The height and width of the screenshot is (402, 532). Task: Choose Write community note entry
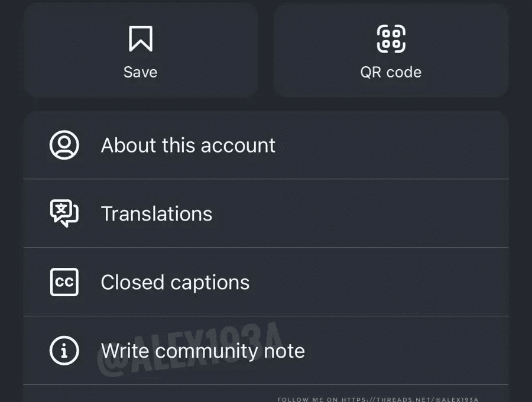(x=266, y=351)
